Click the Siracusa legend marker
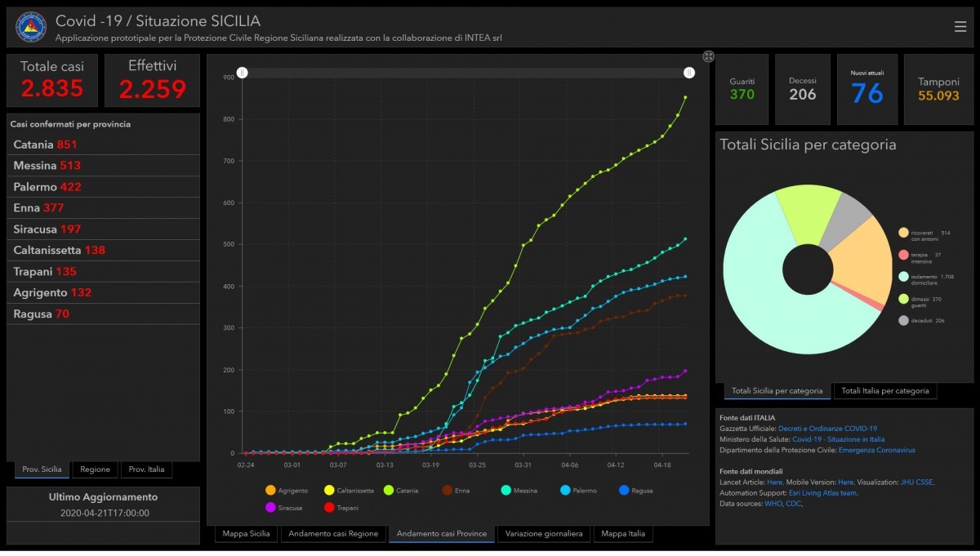The height and width of the screenshot is (556, 980). [x=270, y=507]
